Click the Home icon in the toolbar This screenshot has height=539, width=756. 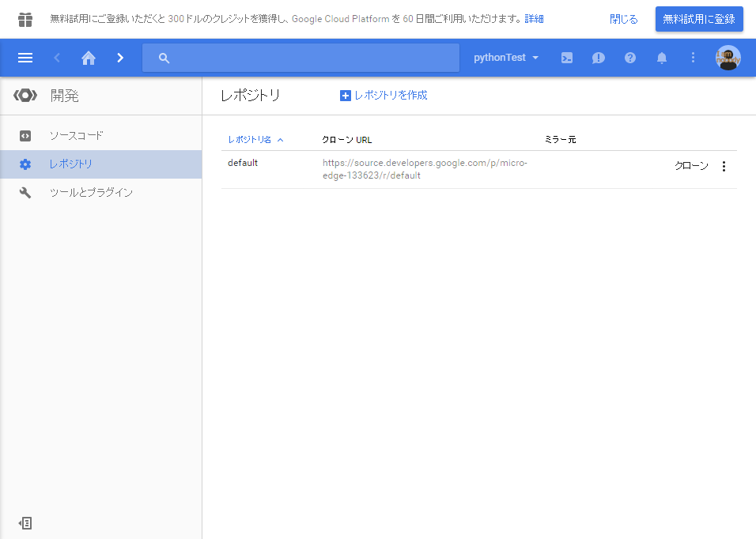[88, 57]
